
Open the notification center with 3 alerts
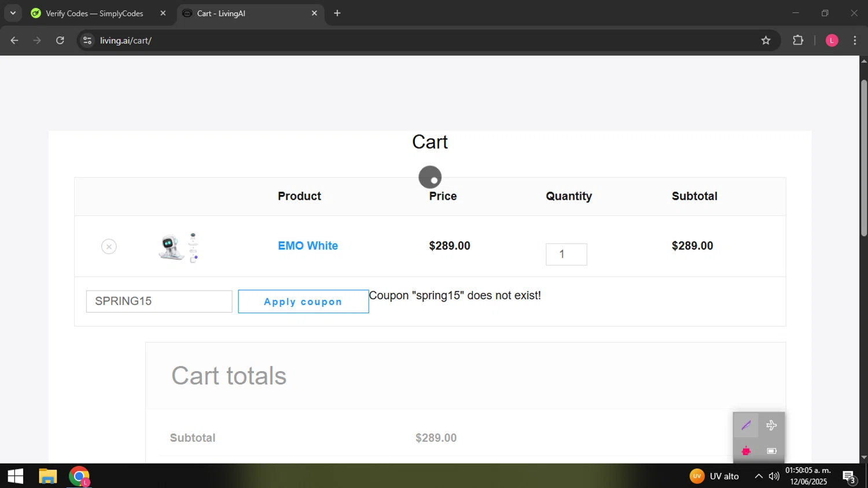pyautogui.click(x=849, y=477)
